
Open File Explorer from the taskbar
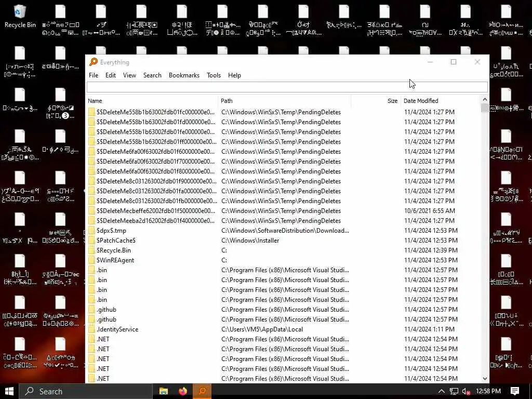pos(164,391)
